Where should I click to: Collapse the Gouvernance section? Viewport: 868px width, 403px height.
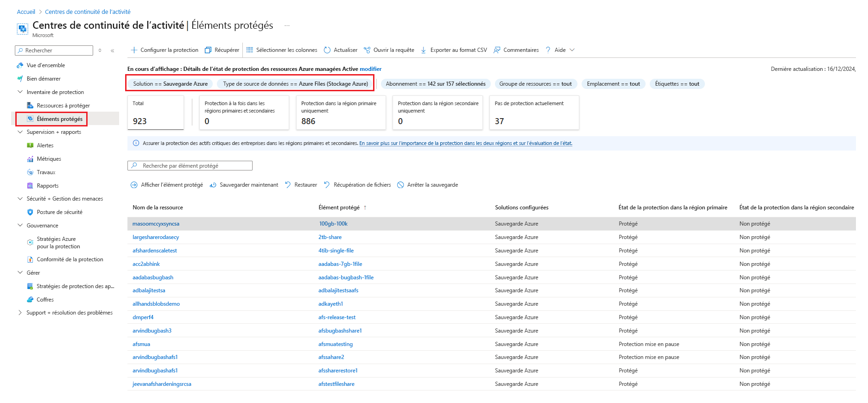pyautogui.click(x=20, y=226)
